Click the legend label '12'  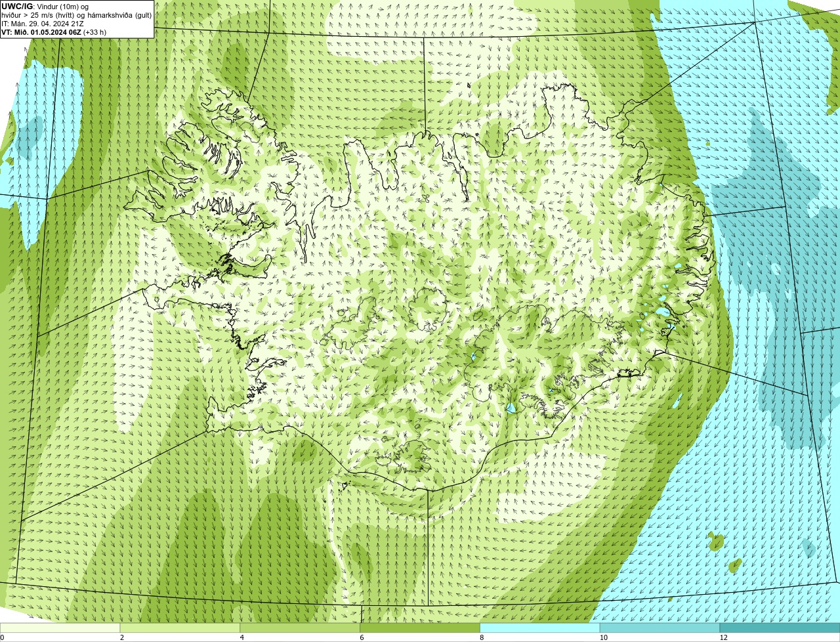pos(723,637)
